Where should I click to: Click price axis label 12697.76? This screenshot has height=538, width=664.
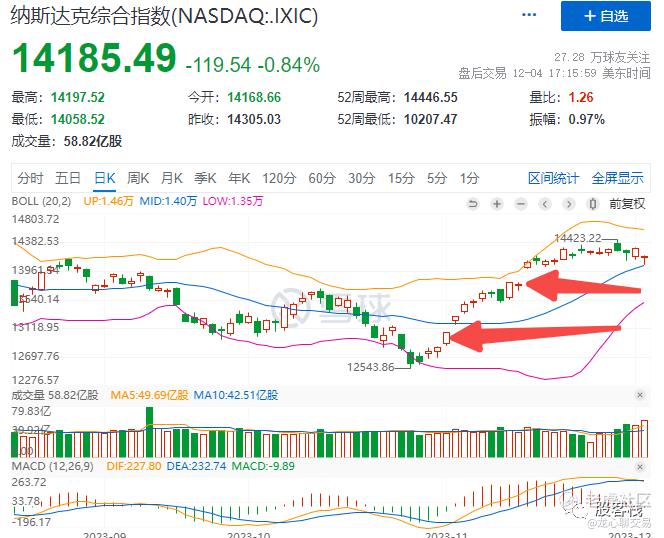[x=36, y=356]
